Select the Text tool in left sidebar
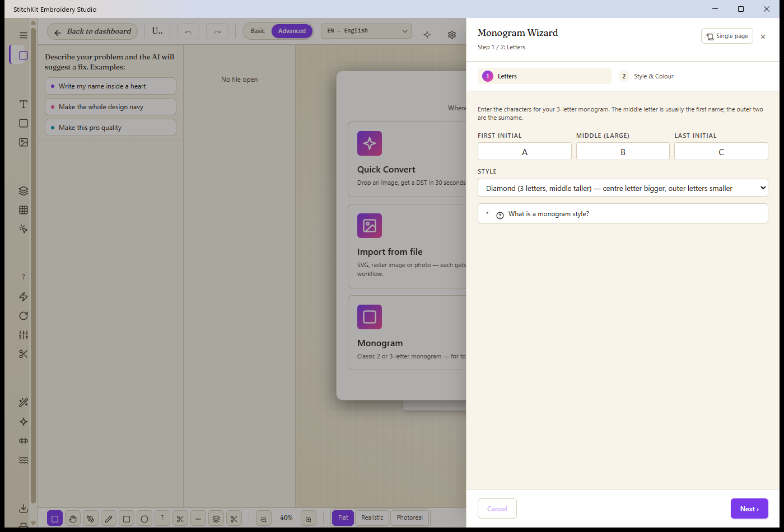 (x=24, y=104)
